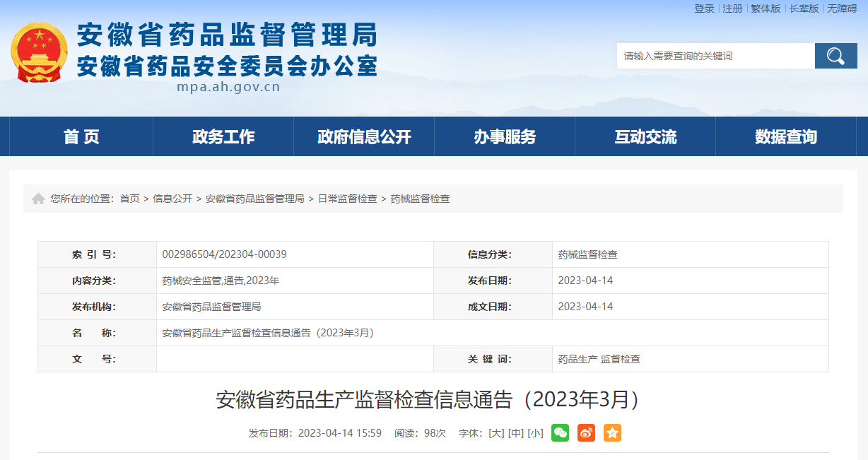The width and height of the screenshot is (868, 460).
Task: Click the keyword search input box
Action: click(714, 55)
